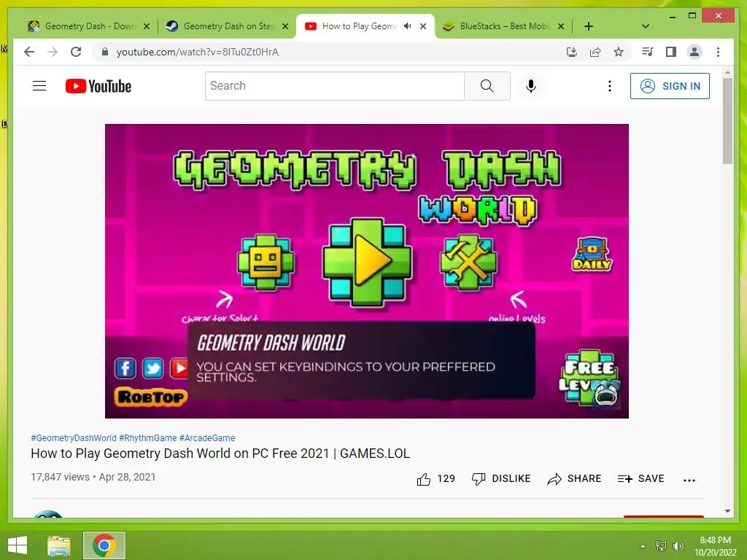Open YouTube settings three-dot menu
Screen dimensions: 747x560
(x=609, y=86)
